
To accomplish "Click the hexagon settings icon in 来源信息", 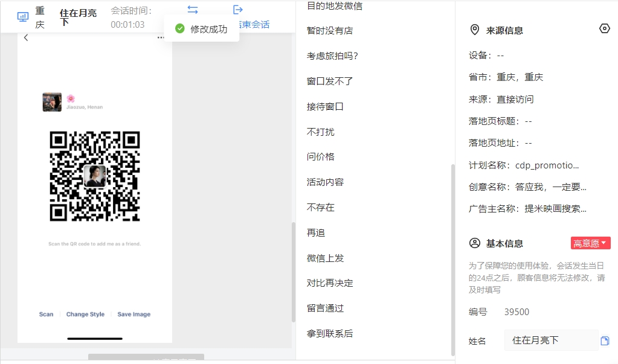I will click(604, 28).
